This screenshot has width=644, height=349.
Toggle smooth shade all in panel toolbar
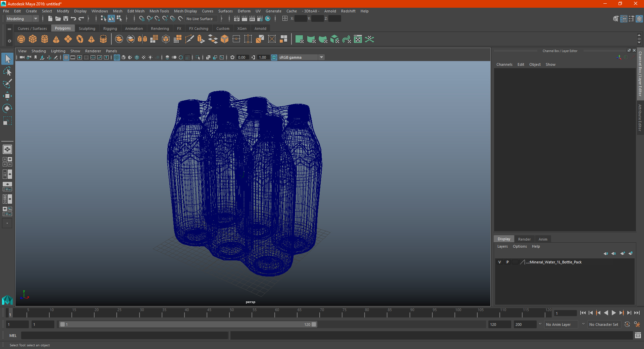click(x=123, y=57)
